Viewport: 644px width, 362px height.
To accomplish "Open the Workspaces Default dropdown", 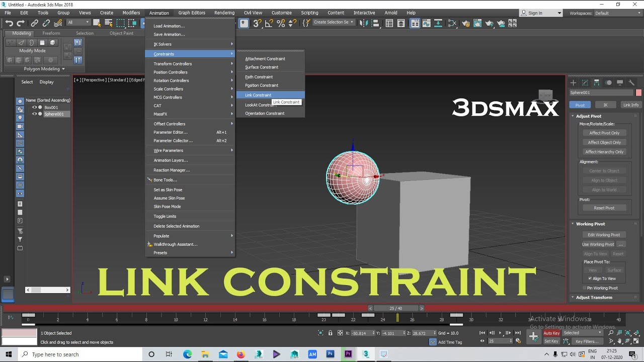I will pyautogui.click(x=617, y=13).
